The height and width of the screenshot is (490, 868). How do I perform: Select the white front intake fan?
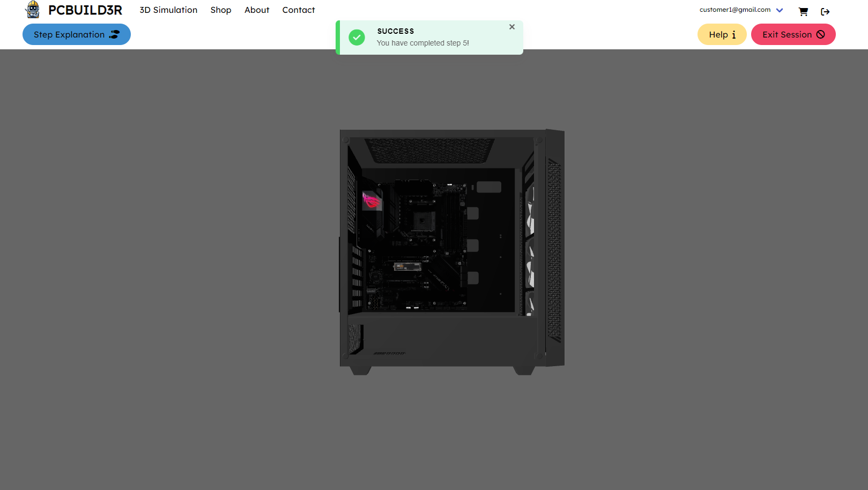click(530, 247)
